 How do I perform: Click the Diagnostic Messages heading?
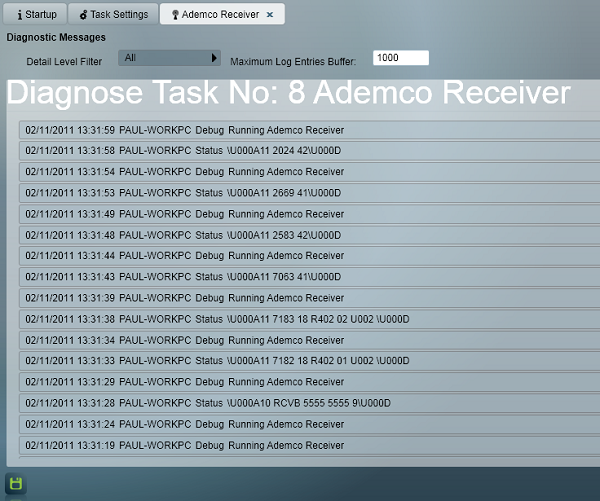tap(56, 38)
